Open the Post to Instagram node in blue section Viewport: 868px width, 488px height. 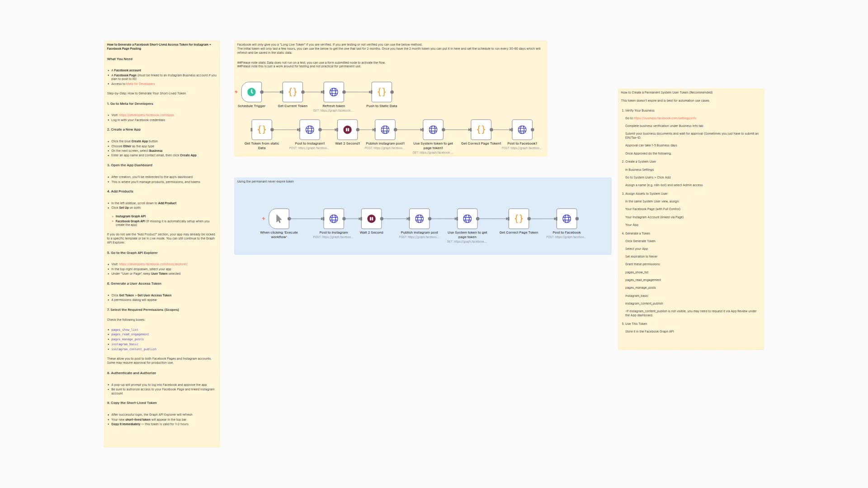click(334, 219)
